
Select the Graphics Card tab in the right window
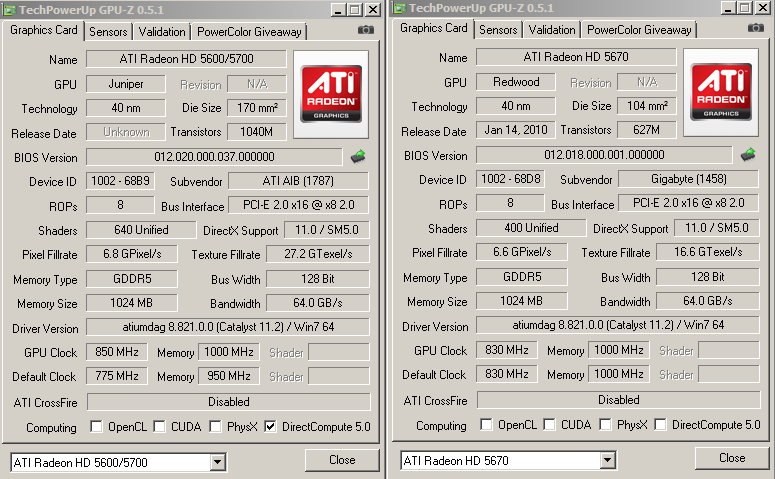433,28
